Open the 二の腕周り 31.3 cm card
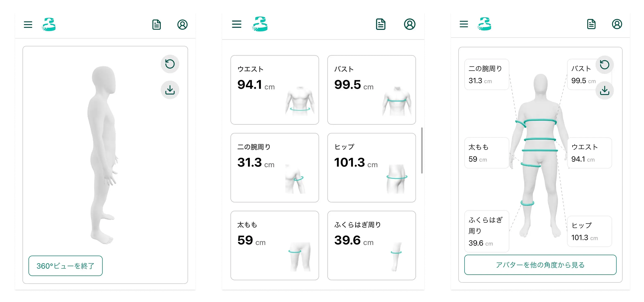Image resolution: width=644 pixels, height=302 pixels. click(275, 168)
